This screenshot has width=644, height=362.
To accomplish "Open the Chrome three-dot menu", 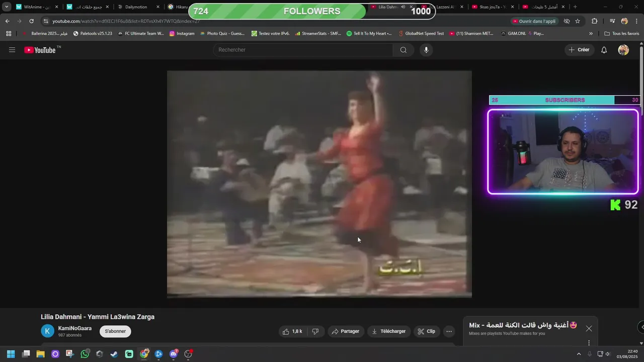I will point(637,21).
